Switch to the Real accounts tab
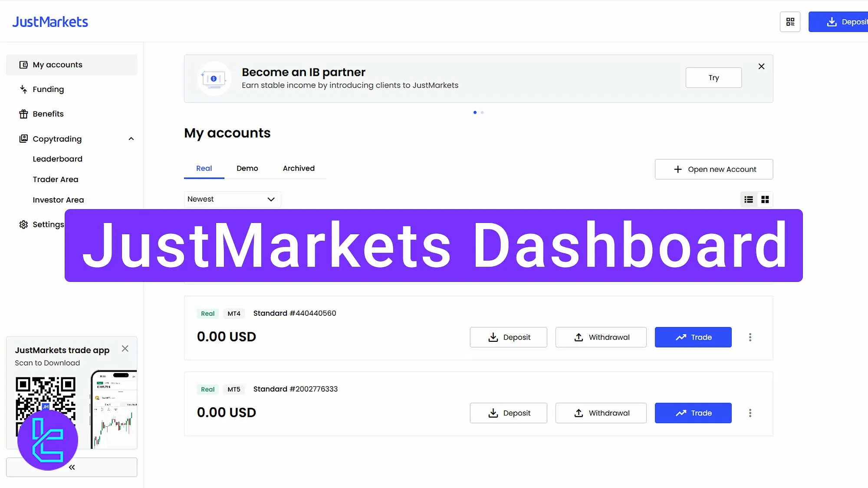The image size is (868, 488). (204, 168)
